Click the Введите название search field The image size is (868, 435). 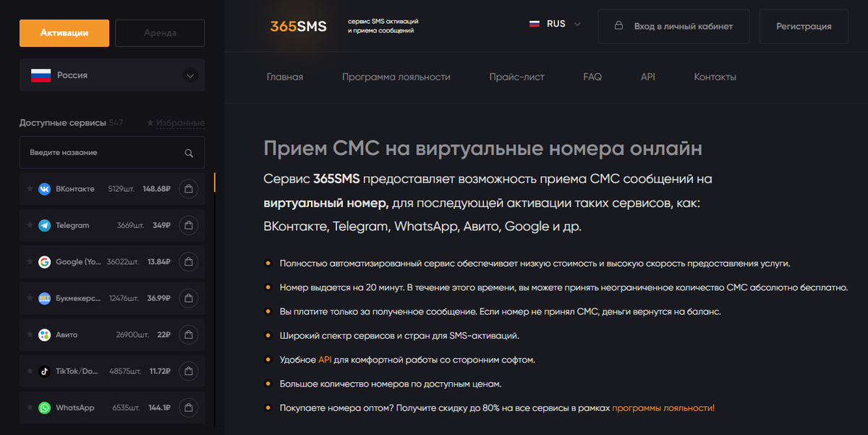pos(112,153)
